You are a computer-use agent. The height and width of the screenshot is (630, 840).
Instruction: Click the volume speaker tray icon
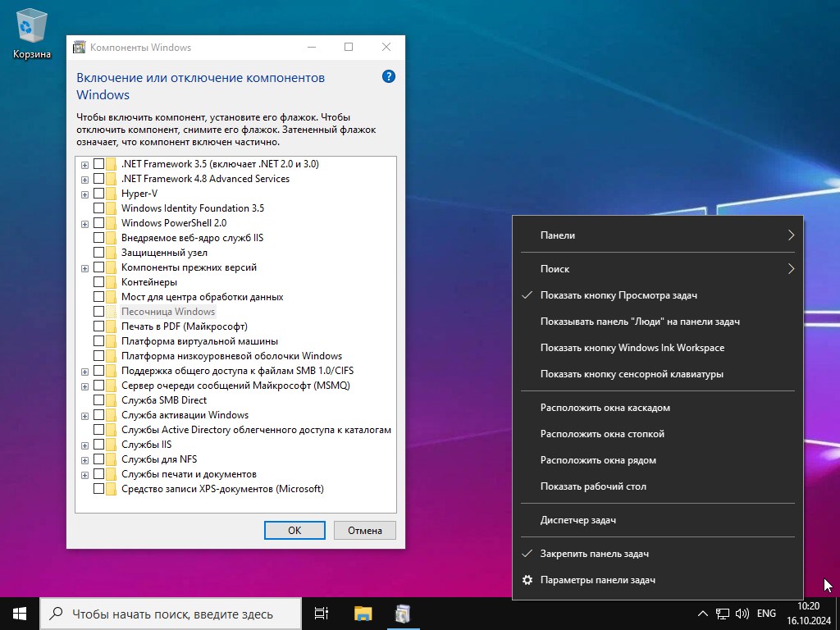click(x=742, y=613)
